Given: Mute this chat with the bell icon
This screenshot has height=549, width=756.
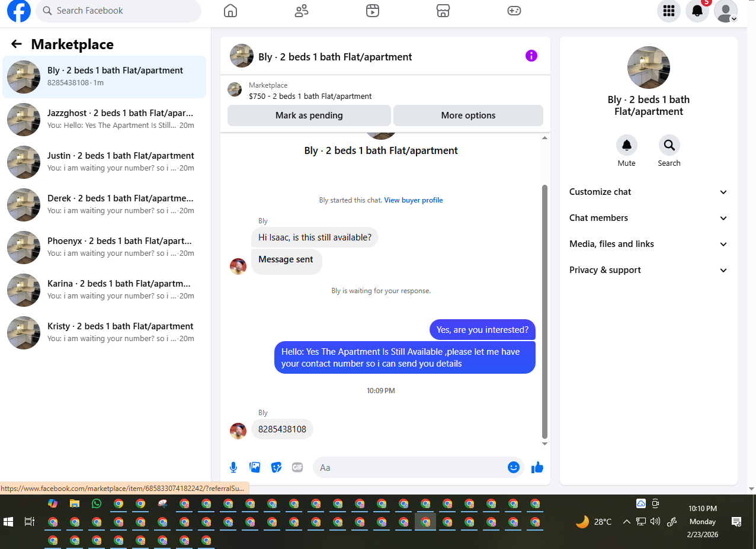Looking at the screenshot, I should pyautogui.click(x=627, y=145).
